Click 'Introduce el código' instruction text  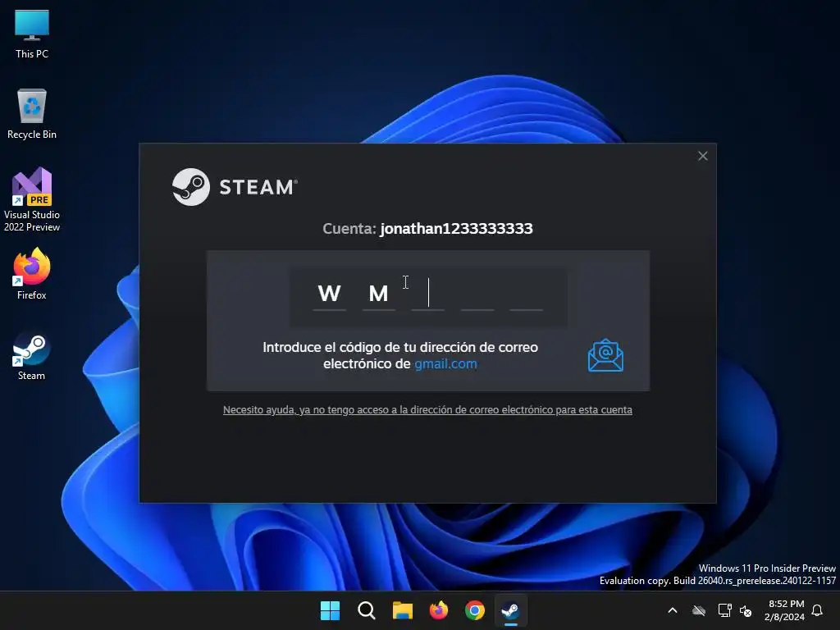pos(400,355)
